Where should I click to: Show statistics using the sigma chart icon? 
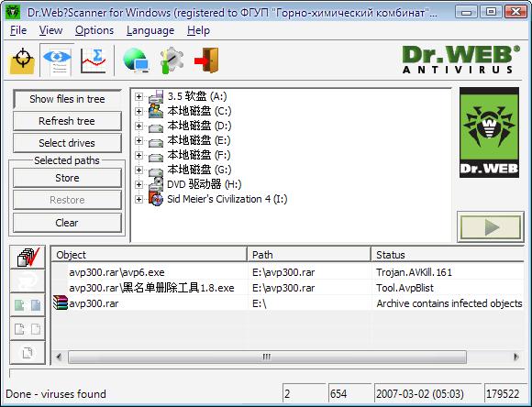[94, 60]
